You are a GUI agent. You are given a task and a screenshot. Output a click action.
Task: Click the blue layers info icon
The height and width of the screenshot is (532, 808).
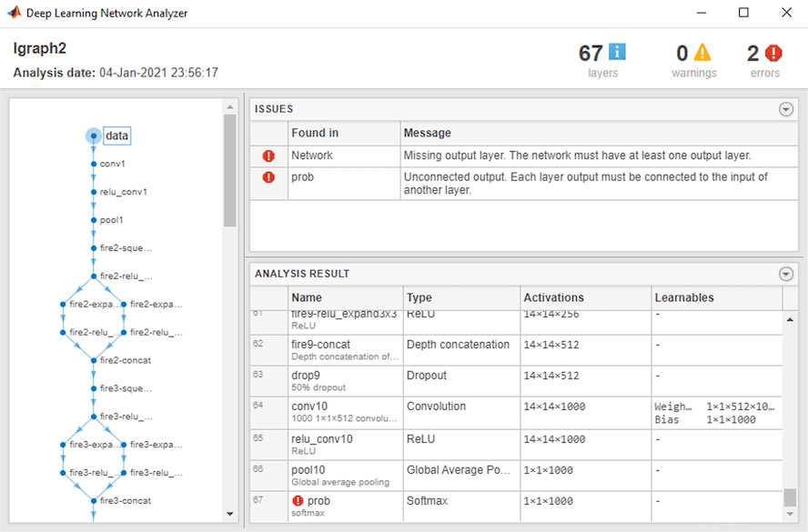click(x=618, y=53)
